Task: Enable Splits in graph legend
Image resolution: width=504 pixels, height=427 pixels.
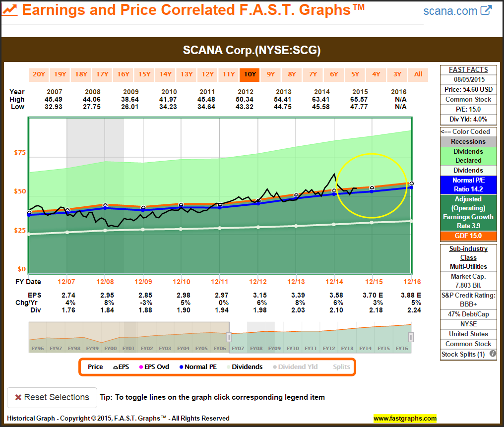Action: click(341, 367)
